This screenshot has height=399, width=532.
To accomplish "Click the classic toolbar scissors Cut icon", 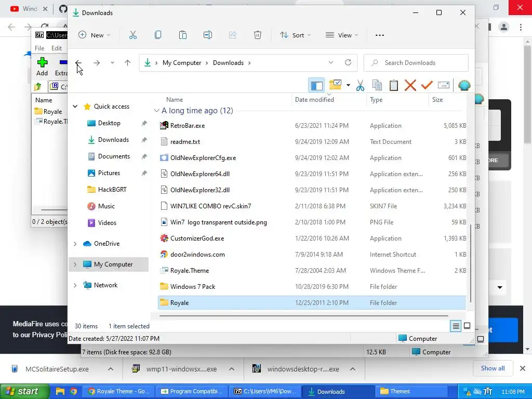I will point(361,86).
